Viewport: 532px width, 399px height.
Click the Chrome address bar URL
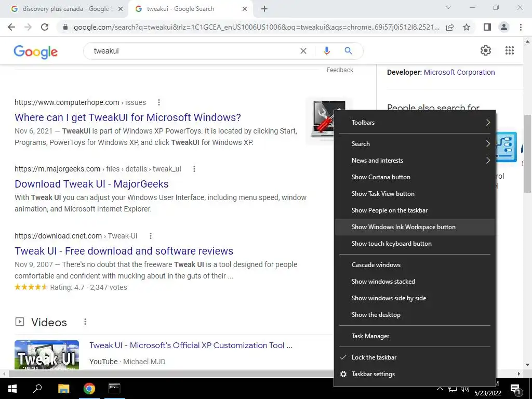[x=257, y=27]
